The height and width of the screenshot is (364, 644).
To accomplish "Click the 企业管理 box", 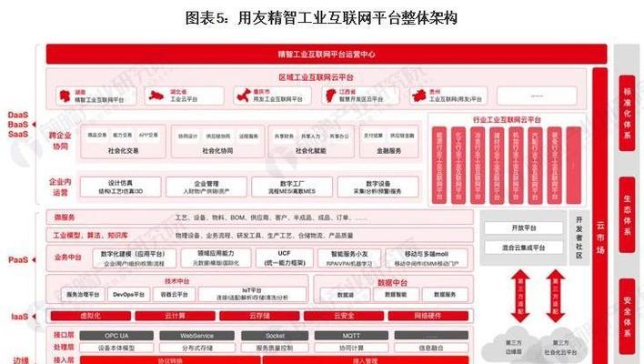I will click(x=206, y=187).
